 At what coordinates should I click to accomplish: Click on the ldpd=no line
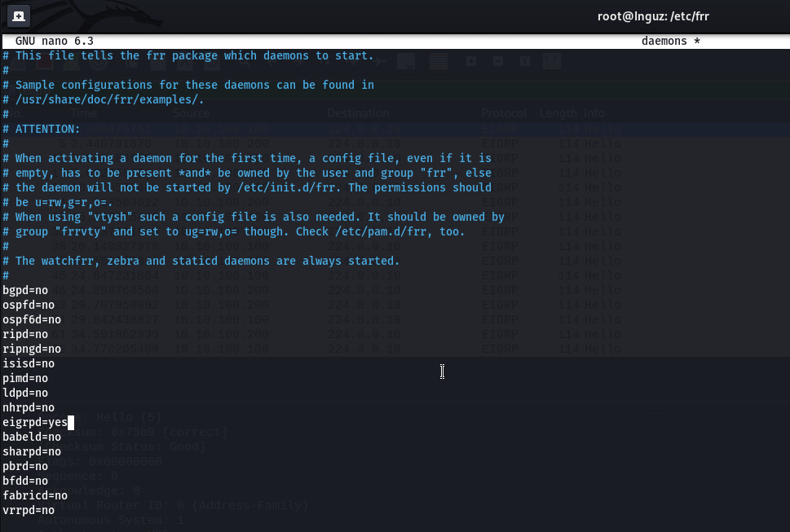pyautogui.click(x=25, y=393)
